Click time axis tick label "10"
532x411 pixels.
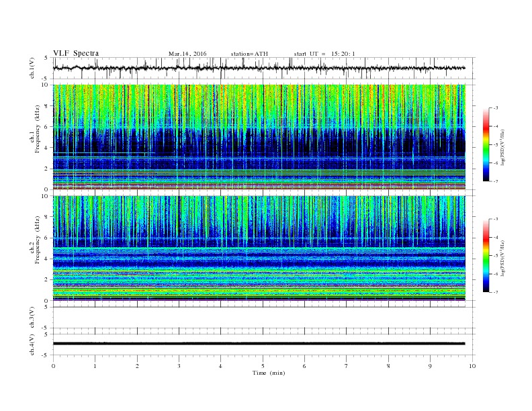[x=472, y=366]
